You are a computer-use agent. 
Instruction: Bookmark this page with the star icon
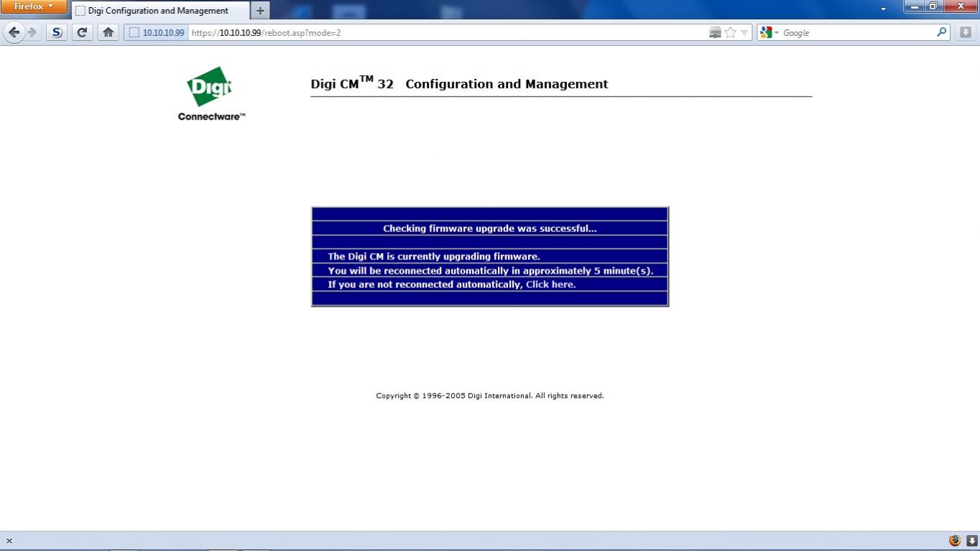(x=730, y=32)
